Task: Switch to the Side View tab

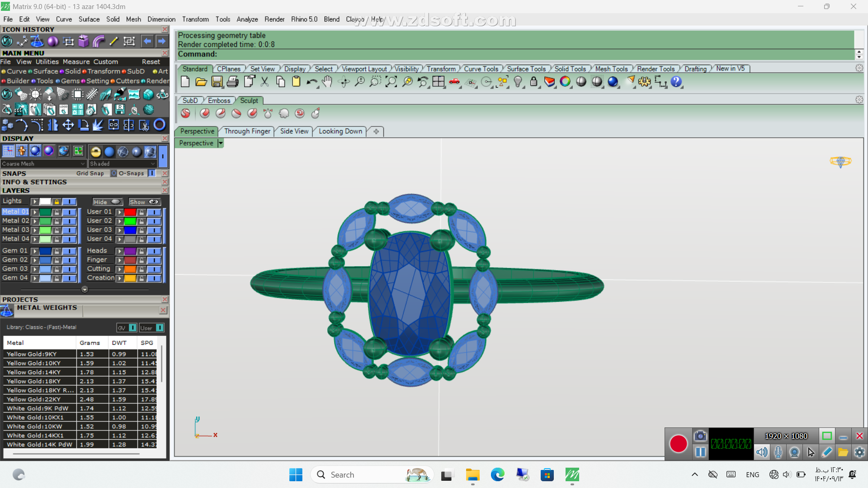Action: coord(294,131)
